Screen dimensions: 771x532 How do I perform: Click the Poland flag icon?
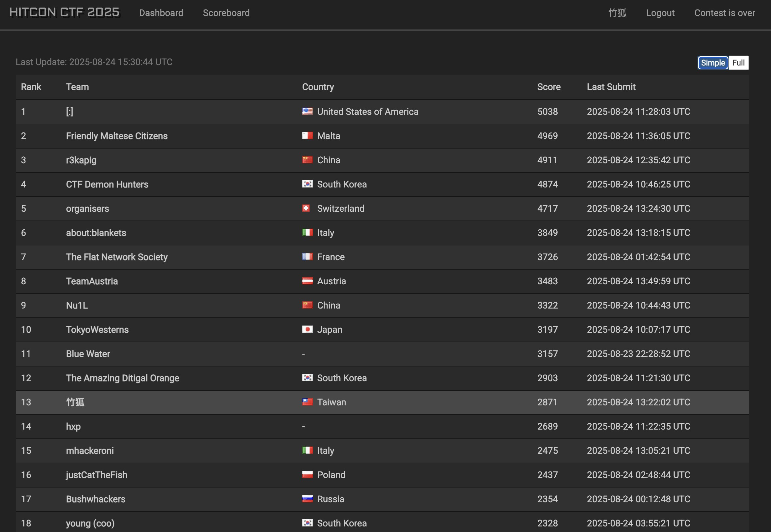coord(307,475)
